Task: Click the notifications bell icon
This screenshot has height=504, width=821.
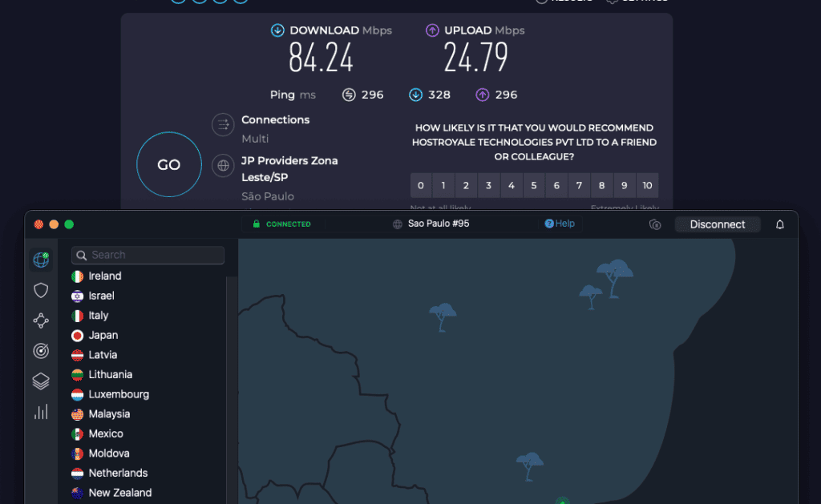Action: point(779,224)
